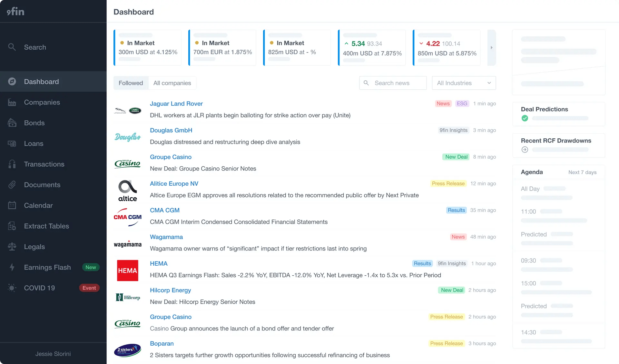Click the New Deal tag on Hilcorp Energy
619x364 pixels.
pyautogui.click(x=452, y=290)
